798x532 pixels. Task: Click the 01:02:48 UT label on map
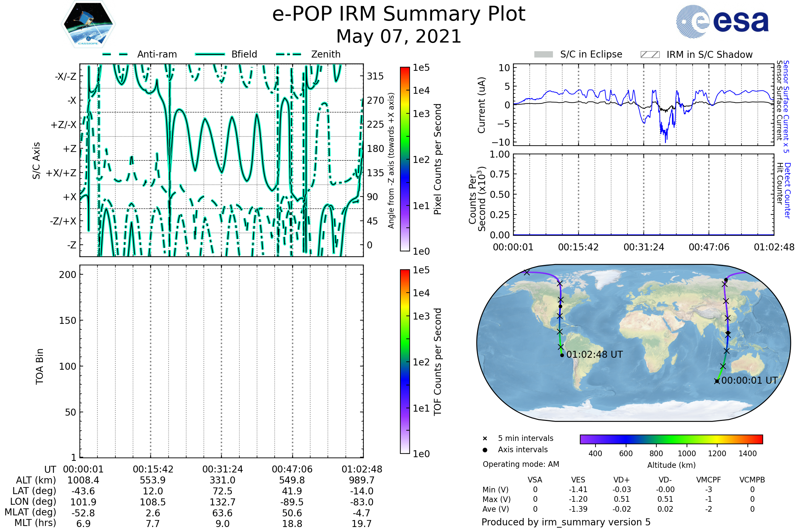coord(595,354)
